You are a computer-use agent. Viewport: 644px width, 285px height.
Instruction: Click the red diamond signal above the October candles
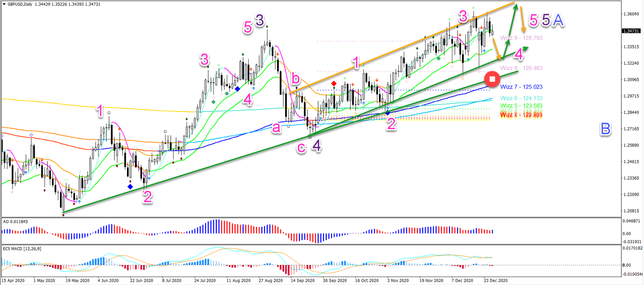(333, 83)
